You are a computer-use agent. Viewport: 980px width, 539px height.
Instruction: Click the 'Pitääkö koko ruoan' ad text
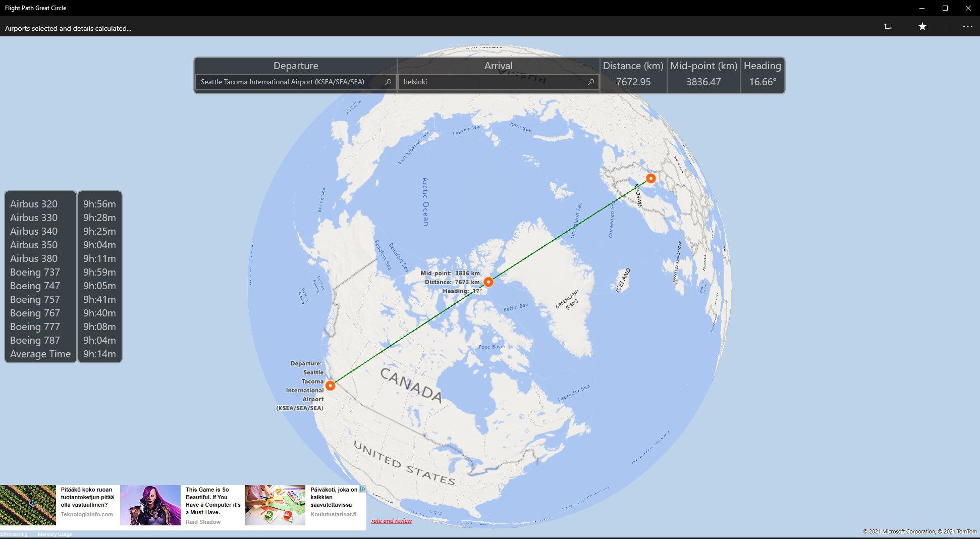(87, 497)
